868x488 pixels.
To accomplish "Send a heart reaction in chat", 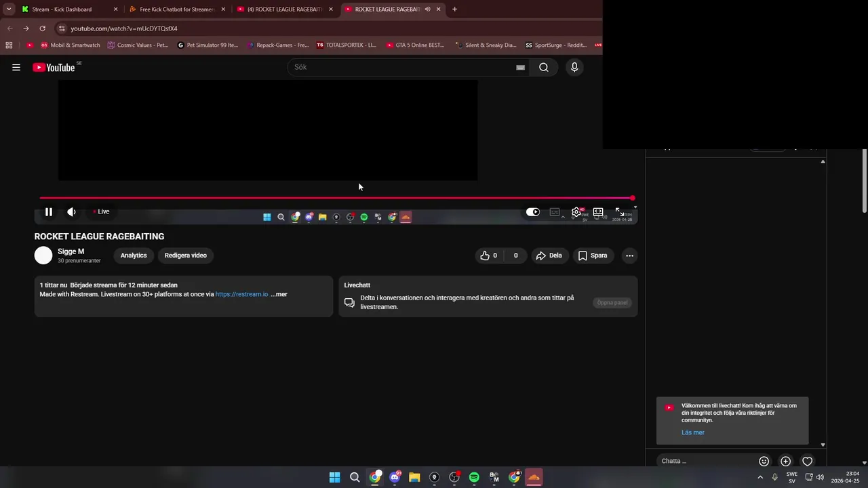I will coord(808,461).
